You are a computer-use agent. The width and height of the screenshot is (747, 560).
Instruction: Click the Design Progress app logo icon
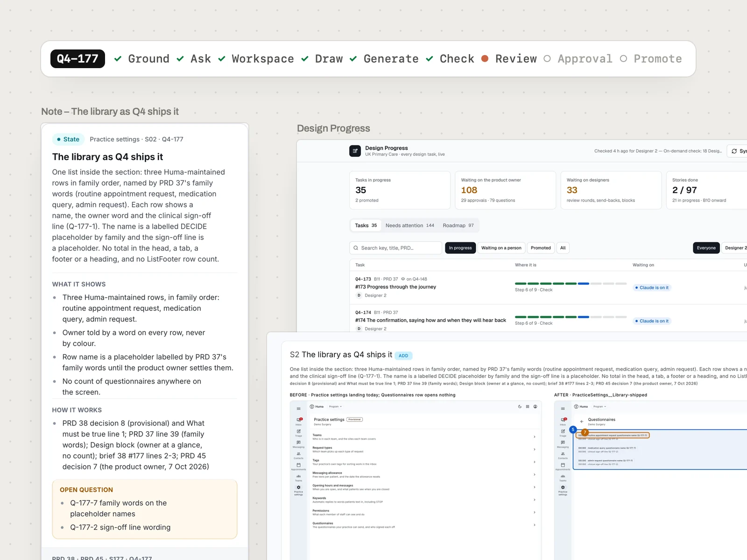coord(355,151)
